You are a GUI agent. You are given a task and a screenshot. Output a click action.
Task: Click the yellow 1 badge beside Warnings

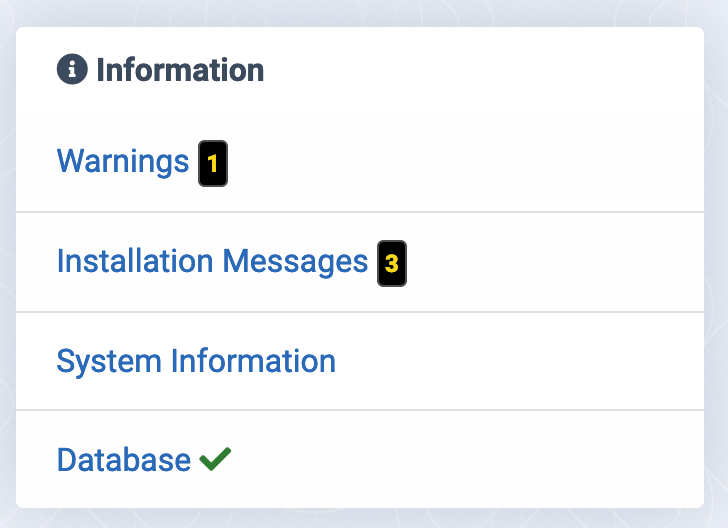click(x=213, y=163)
